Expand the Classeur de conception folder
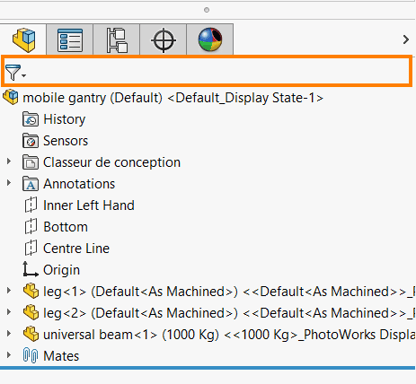The height and width of the screenshot is (384, 416). (x=9, y=162)
